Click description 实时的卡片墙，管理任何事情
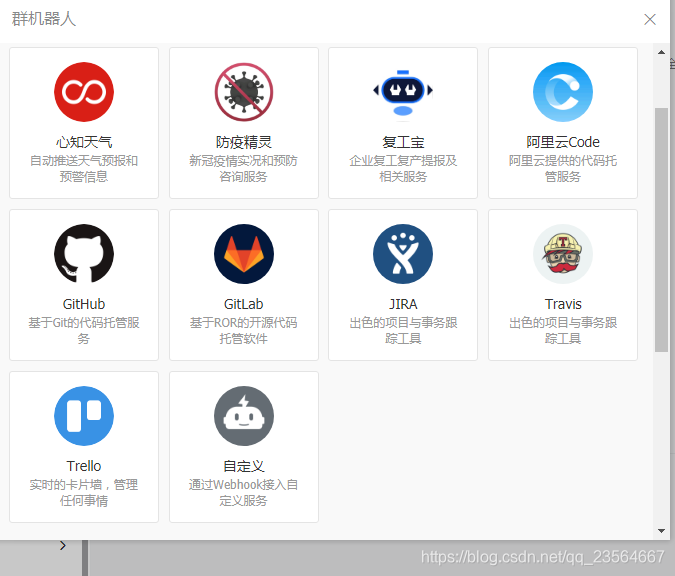 pyautogui.click(x=84, y=492)
